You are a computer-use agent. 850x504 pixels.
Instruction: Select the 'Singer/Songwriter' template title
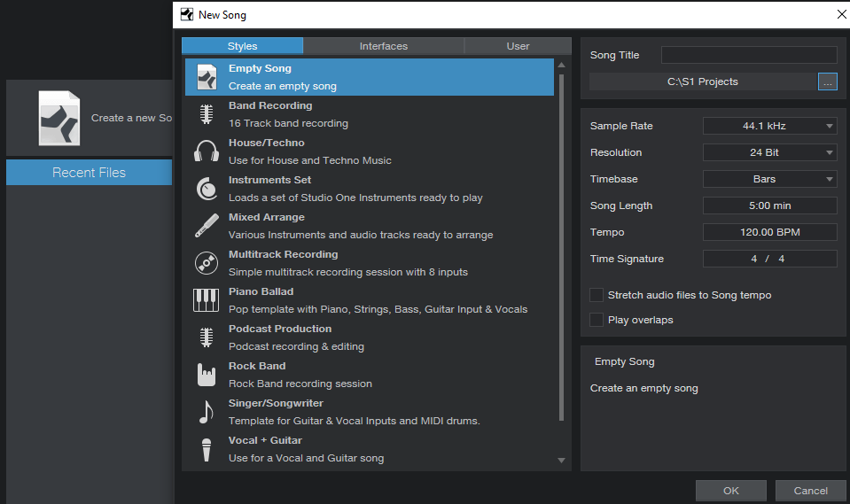coord(276,403)
